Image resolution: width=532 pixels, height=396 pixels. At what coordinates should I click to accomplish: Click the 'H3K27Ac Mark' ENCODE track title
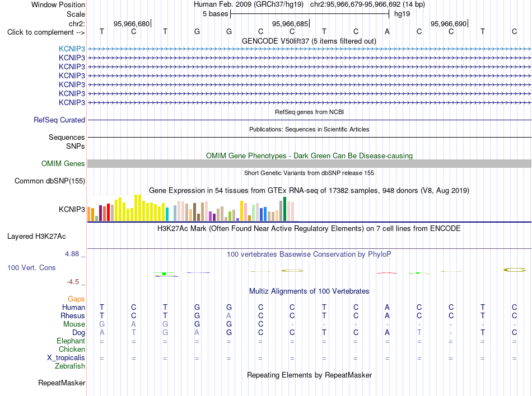(309, 228)
